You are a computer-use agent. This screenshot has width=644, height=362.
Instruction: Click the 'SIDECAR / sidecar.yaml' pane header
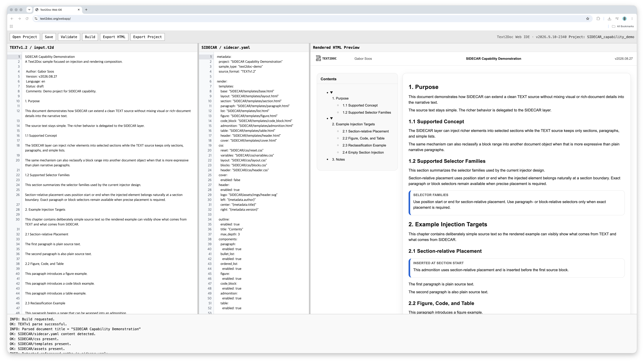[226, 47]
